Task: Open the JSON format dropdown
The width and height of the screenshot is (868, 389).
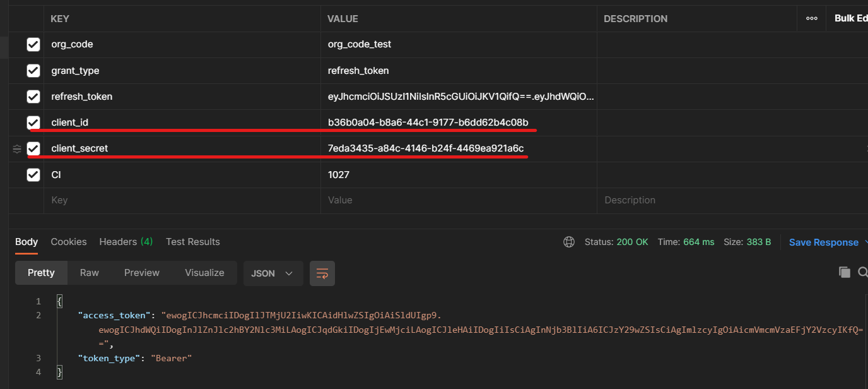Action: point(273,273)
